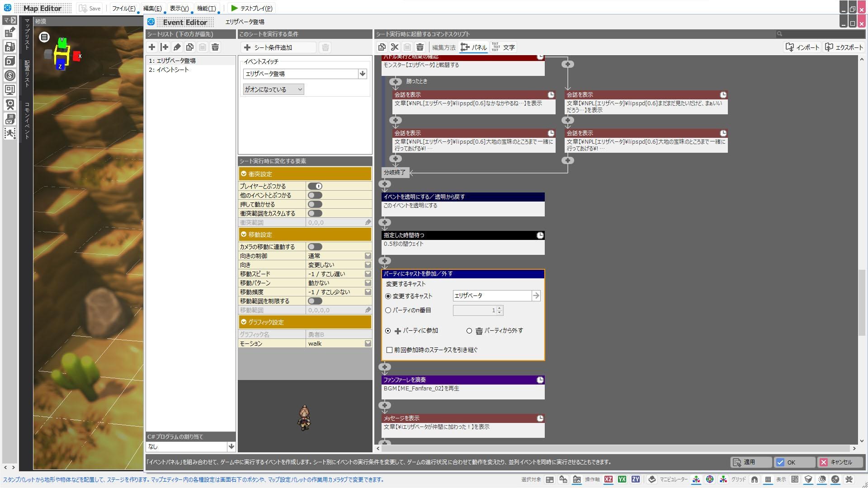Toggle プレイヤーとぶつかる collision switch
This screenshot has height=488, width=868.
pyautogui.click(x=315, y=186)
